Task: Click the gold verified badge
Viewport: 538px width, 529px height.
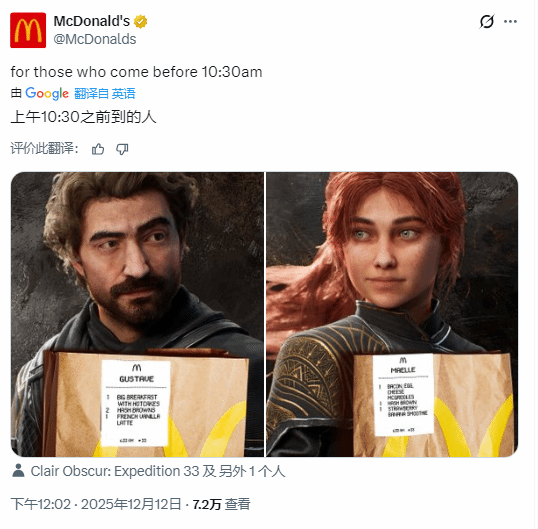Action: [140, 22]
